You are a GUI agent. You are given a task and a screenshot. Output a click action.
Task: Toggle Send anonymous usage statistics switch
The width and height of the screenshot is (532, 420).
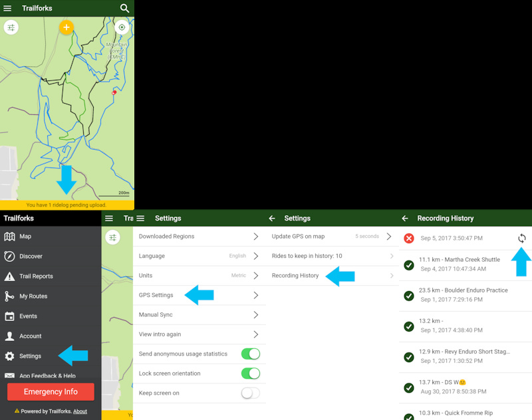click(251, 354)
